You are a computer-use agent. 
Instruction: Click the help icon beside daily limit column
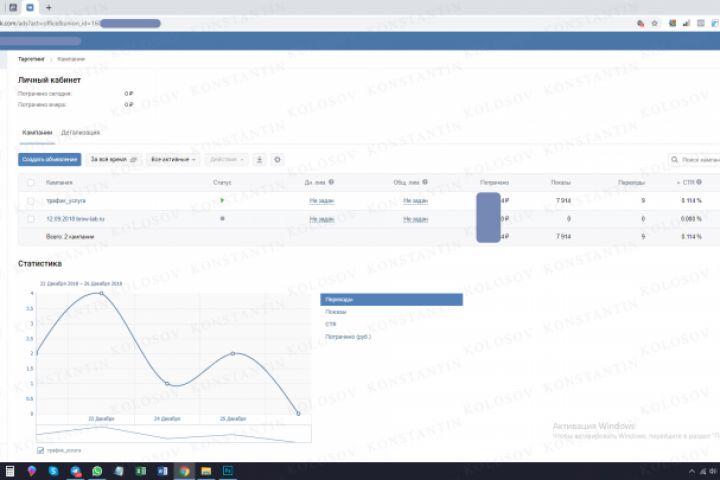332,182
